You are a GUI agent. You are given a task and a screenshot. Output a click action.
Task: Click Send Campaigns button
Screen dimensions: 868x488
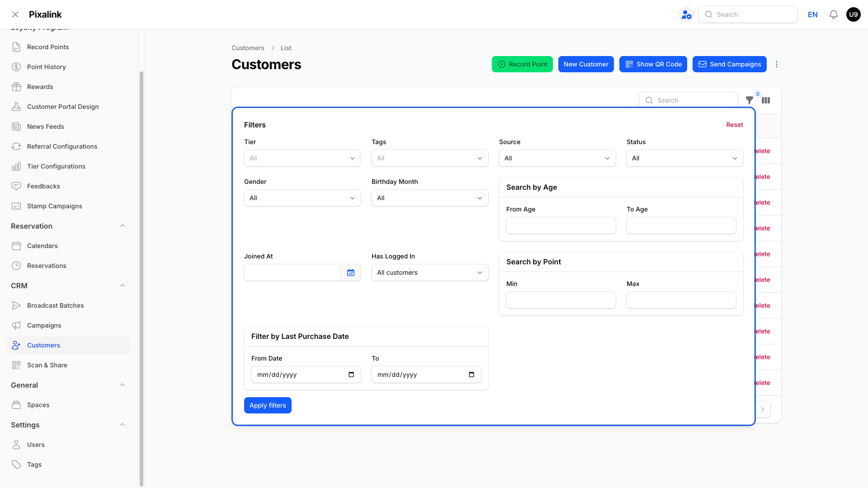[x=730, y=64]
